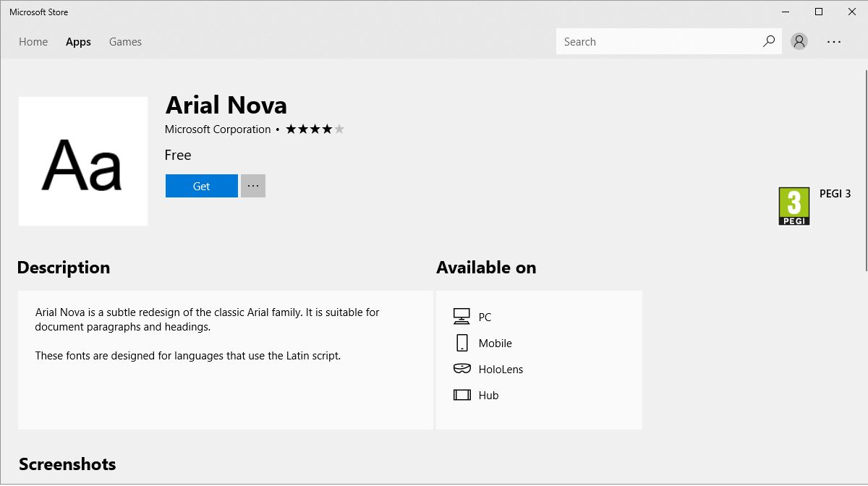Switch to the Apps tab
This screenshot has width=868, height=486.
[x=78, y=42]
